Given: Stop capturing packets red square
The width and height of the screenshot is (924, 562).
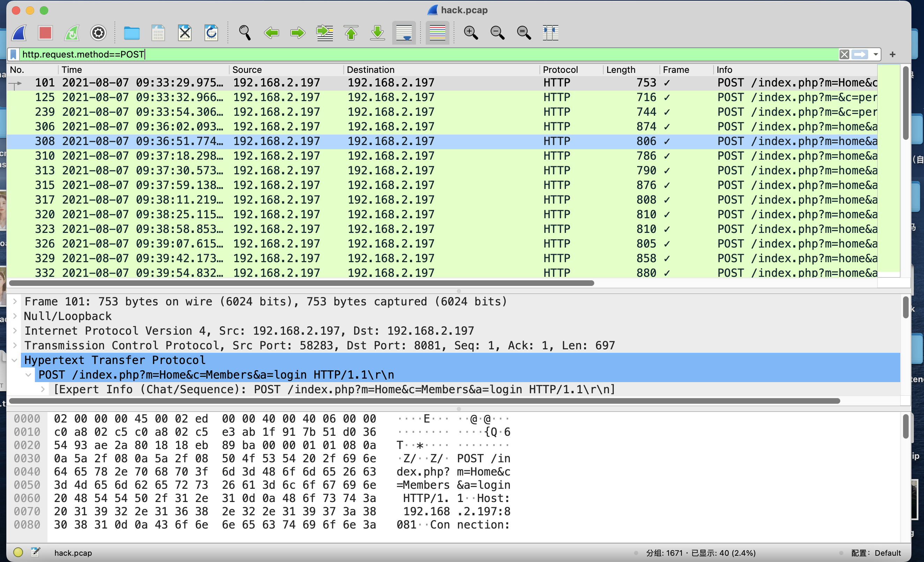Looking at the screenshot, I should coord(45,33).
